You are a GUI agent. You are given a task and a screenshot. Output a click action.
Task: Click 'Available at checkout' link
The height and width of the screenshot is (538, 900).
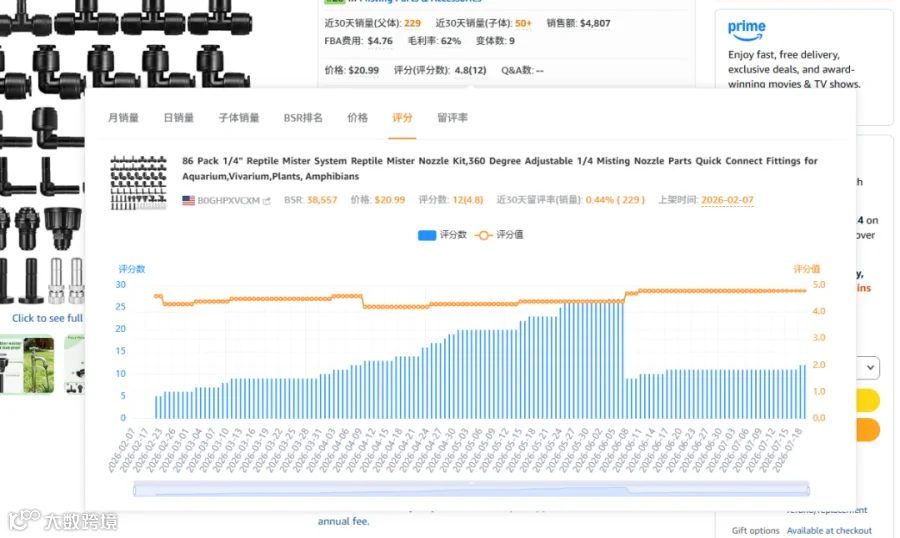[x=829, y=531]
